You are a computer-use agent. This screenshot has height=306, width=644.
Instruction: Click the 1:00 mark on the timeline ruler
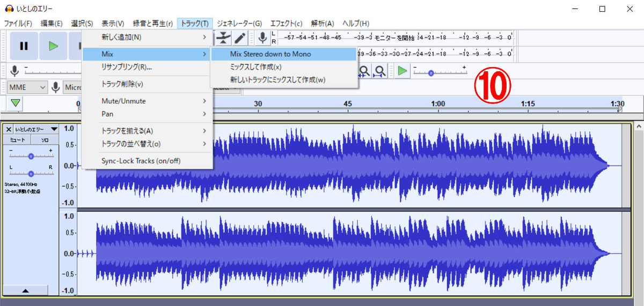[438, 103]
